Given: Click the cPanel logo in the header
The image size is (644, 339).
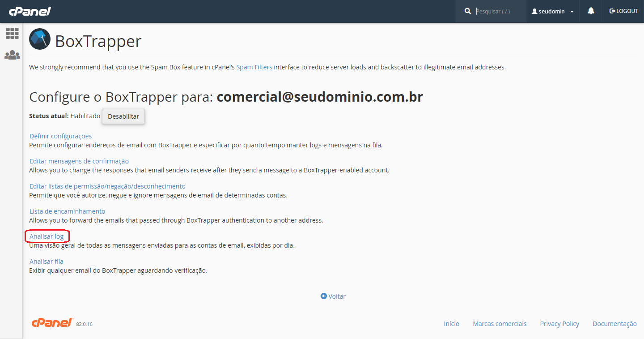Looking at the screenshot, I should click(30, 11).
